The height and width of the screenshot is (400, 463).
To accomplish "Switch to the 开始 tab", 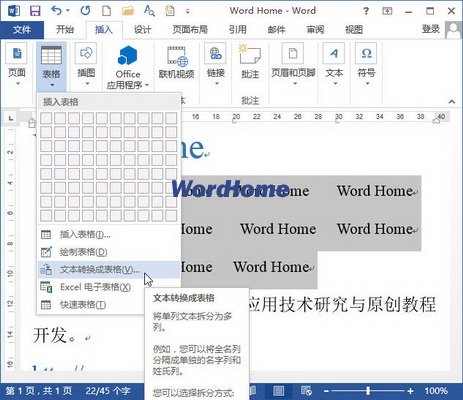I will click(65, 30).
